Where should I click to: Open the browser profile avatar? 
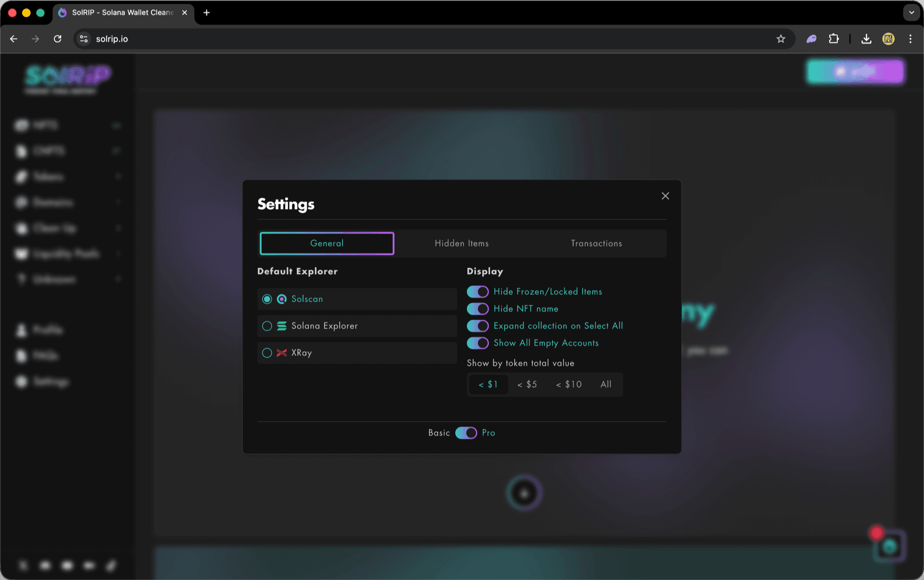coord(888,39)
